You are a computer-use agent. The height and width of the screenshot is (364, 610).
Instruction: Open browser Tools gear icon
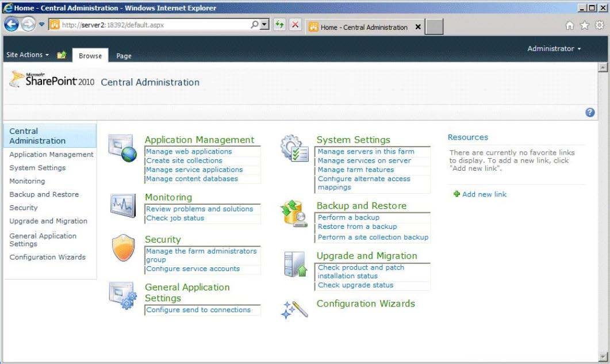[600, 25]
